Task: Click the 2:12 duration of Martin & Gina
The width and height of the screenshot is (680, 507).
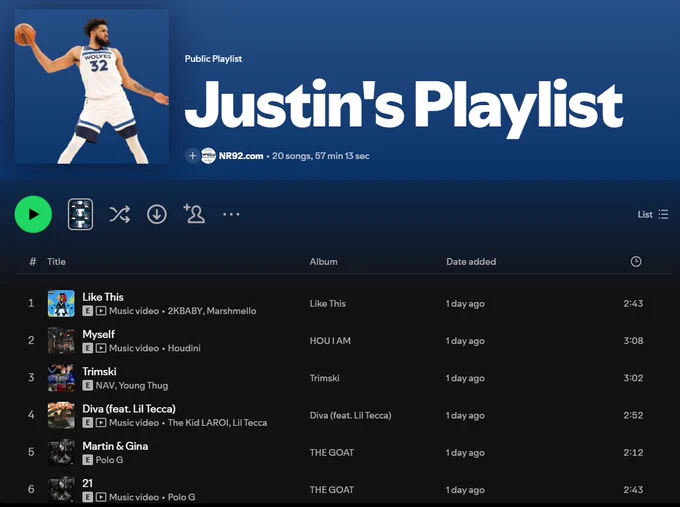Action: [633, 453]
